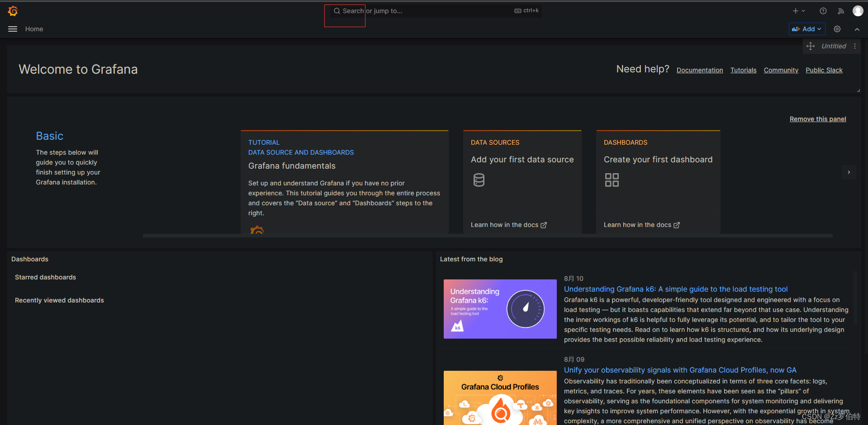Open the news RSS feed icon
The width and height of the screenshot is (868, 425).
pyautogui.click(x=841, y=11)
